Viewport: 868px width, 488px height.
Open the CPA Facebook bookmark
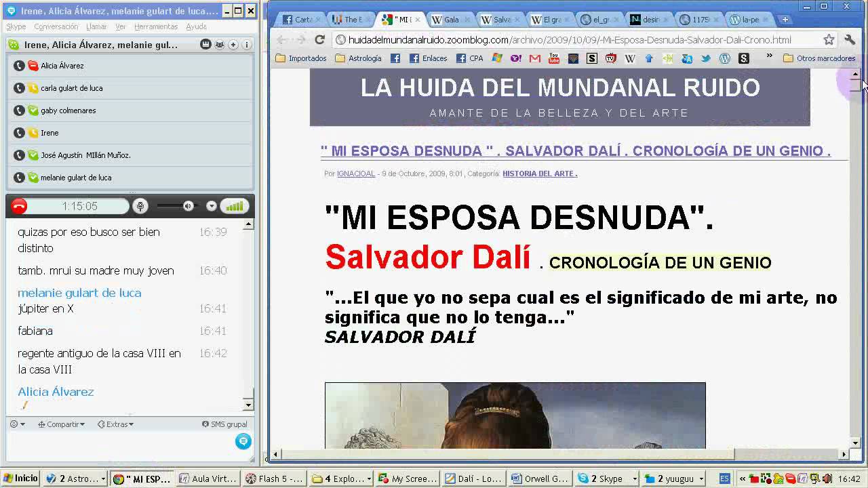[x=469, y=58]
